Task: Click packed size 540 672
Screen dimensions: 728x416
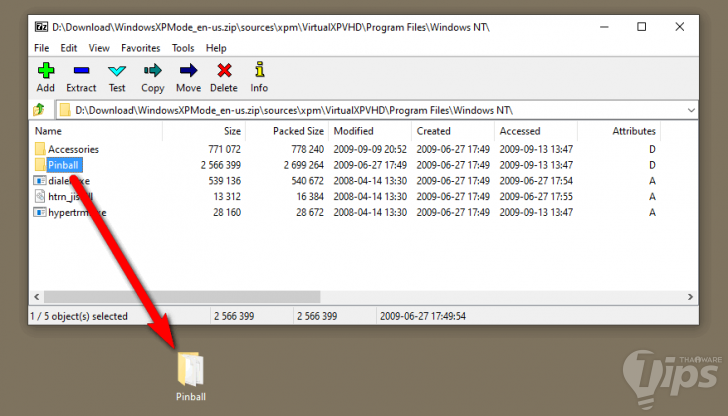Action: (x=307, y=181)
